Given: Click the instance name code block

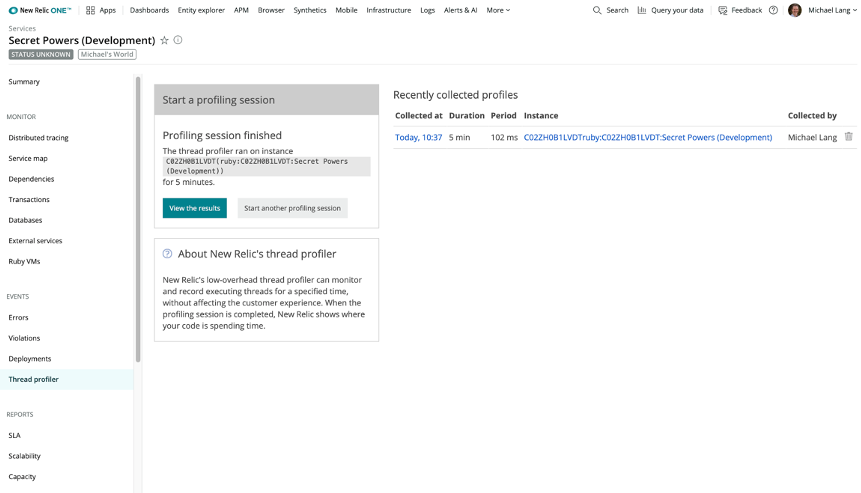Looking at the screenshot, I should (267, 166).
